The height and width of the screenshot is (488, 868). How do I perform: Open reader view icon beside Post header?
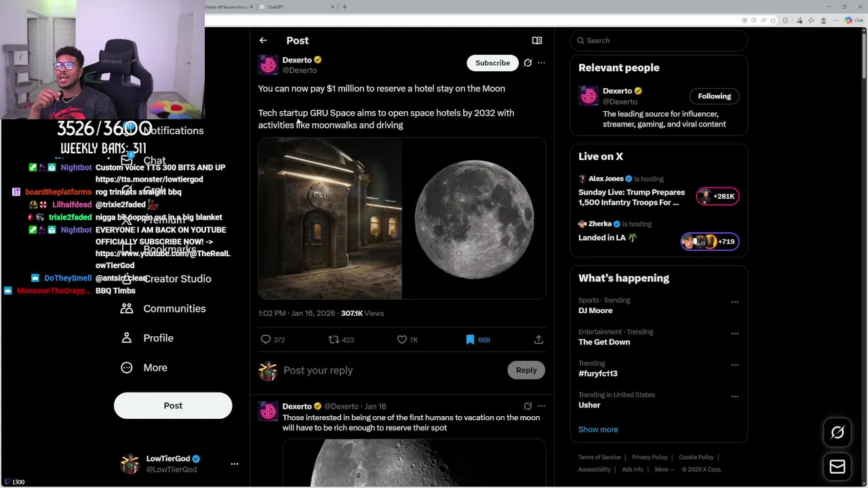click(x=537, y=41)
